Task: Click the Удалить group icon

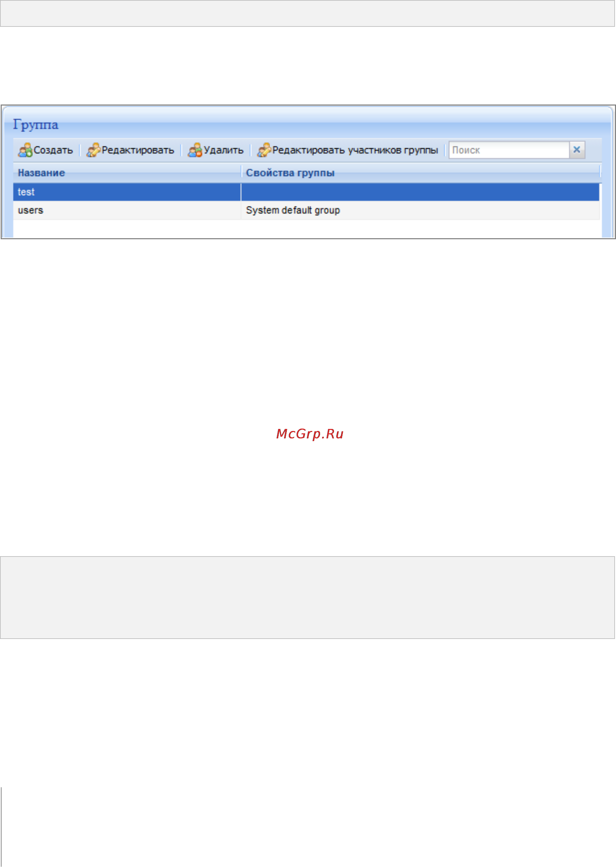Action: point(195,150)
